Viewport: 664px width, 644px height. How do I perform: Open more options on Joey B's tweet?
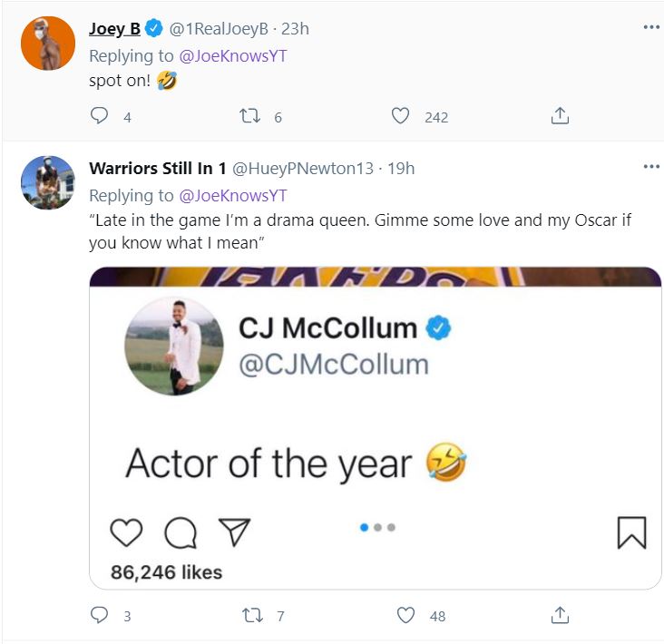click(x=650, y=27)
